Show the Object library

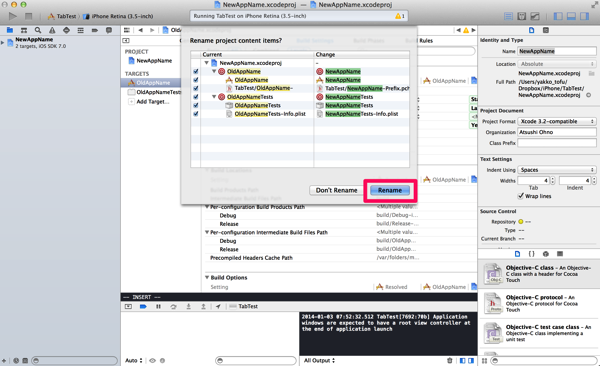tap(546, 253)
